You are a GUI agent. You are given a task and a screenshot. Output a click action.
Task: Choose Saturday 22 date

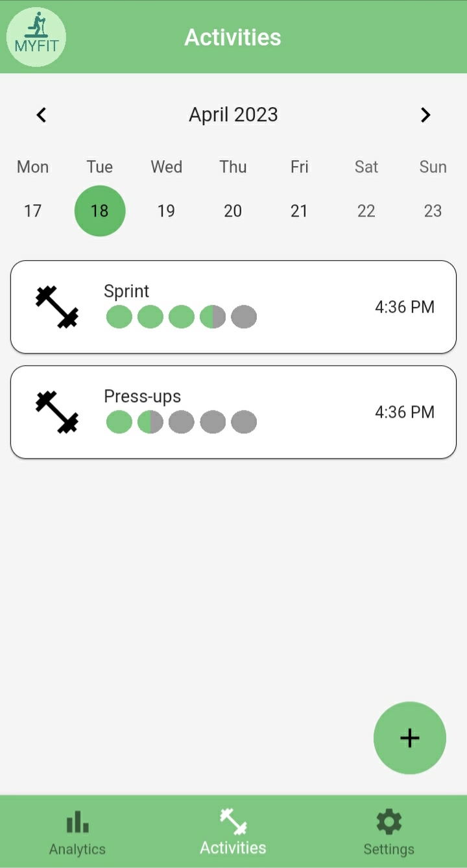366,211
